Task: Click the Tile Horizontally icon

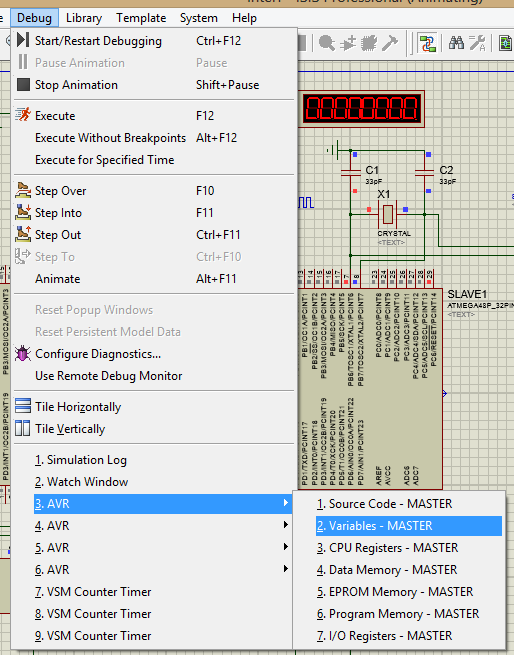Action: pyautogui.click(x=23, y=406)
